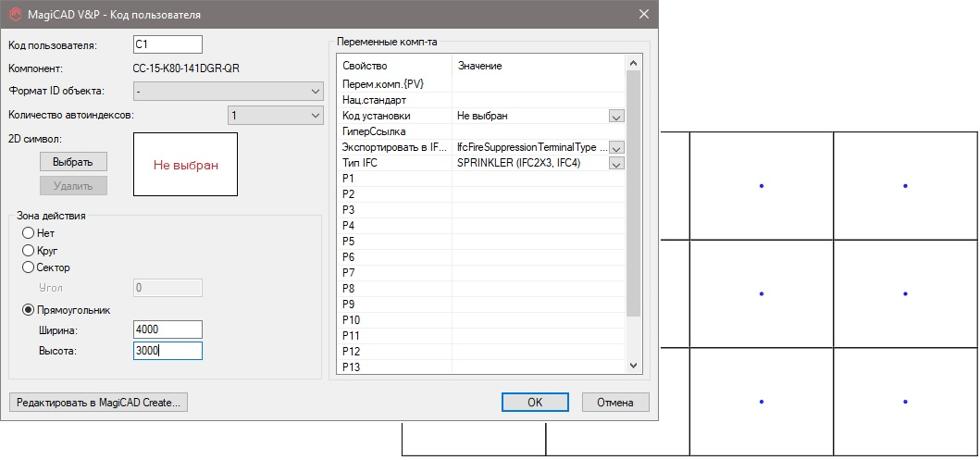Viewport: 980px width, 460px height.
Task: Open the Формат ID объекта dropdown
Action: [227, 91]
